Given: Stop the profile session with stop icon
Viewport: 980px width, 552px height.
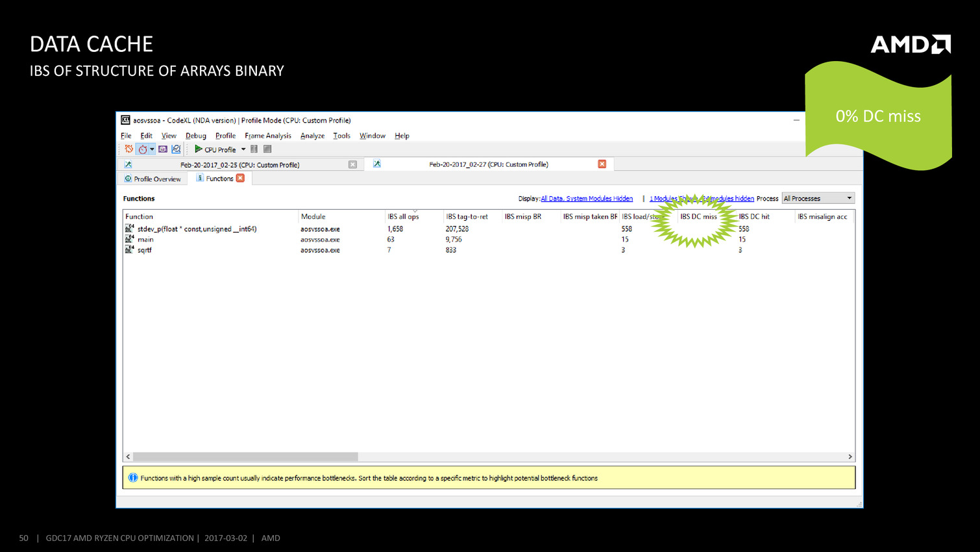Looking at the screenshot, I should click(x=267, y=149).
